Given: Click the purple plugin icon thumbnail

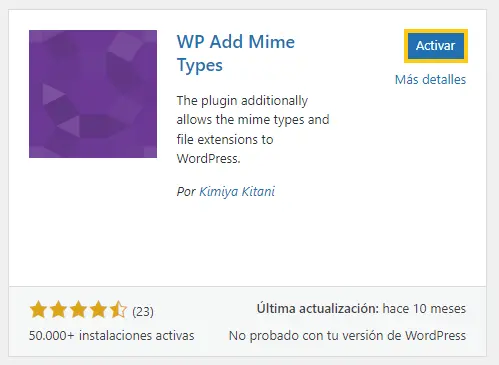Looking at the screenshot, I should click(x=93, y=94).
